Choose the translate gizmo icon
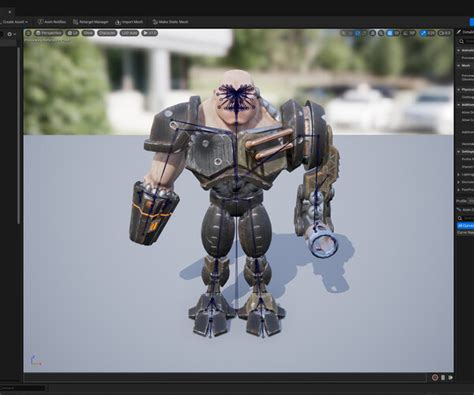Screen dimensions: 474x395 350,33
